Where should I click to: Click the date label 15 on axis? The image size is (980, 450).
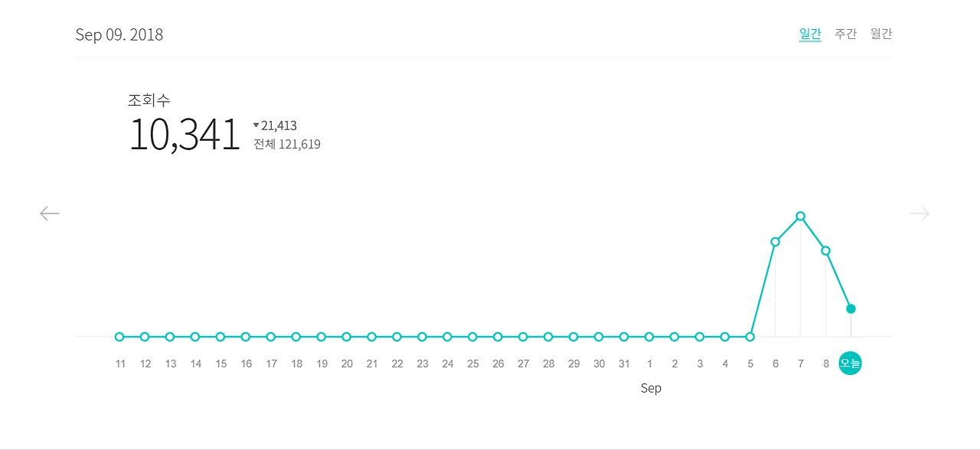click(220, 364)
